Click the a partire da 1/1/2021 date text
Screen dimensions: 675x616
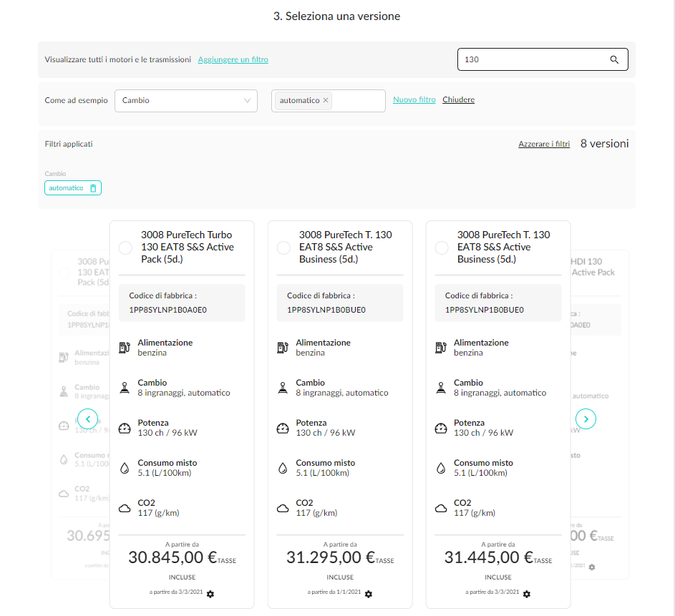334,592
